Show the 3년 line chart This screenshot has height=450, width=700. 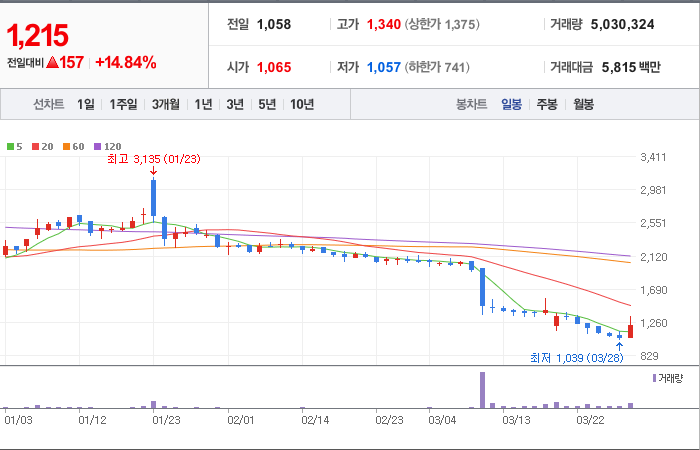(x=235, y=104)
